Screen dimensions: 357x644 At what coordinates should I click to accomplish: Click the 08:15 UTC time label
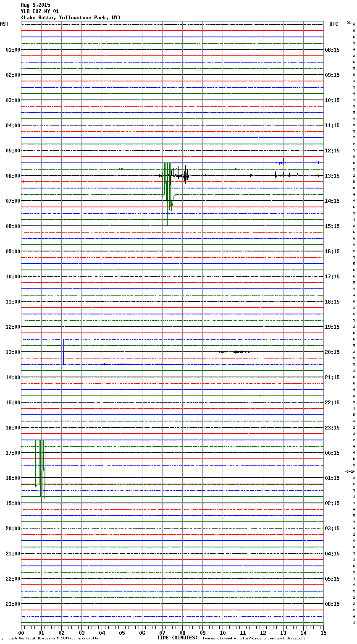pyautogui.click(x=332, y=50)
